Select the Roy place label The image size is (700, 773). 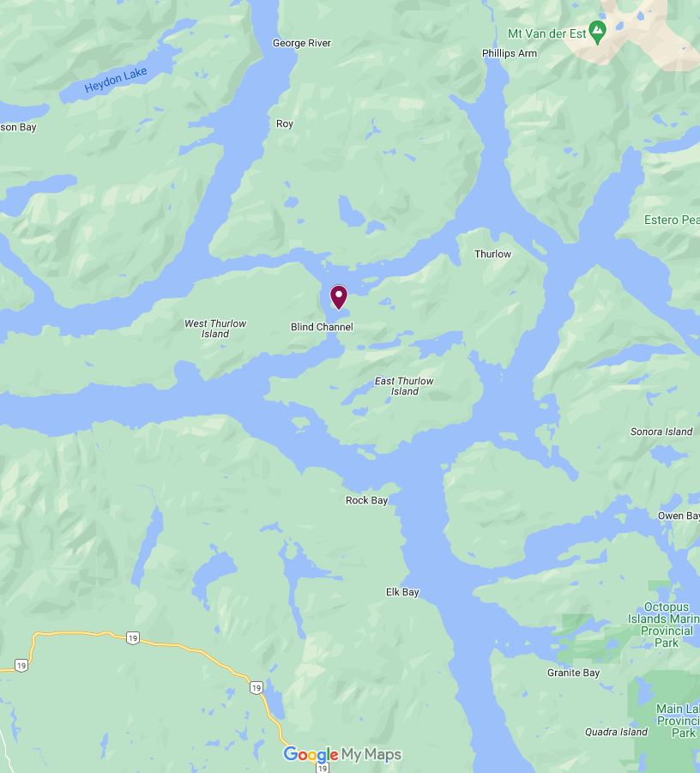pyautogui.click(x=285, y=124)
